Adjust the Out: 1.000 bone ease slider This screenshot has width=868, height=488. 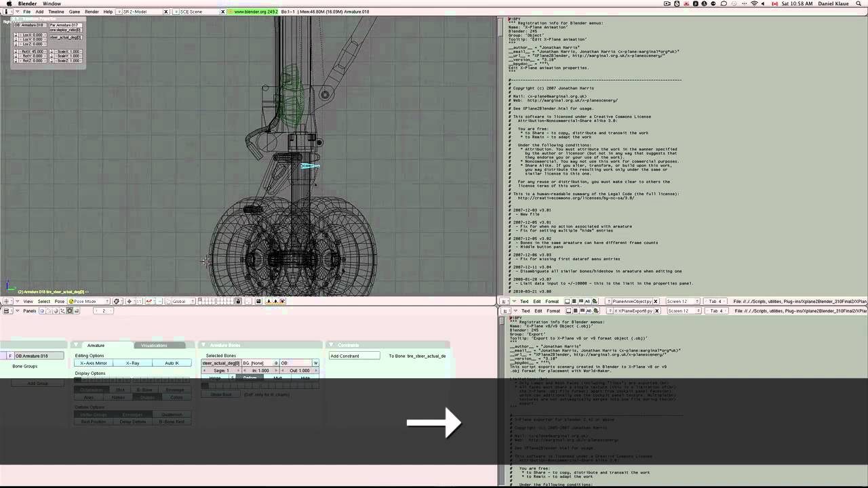coord(299,371)
